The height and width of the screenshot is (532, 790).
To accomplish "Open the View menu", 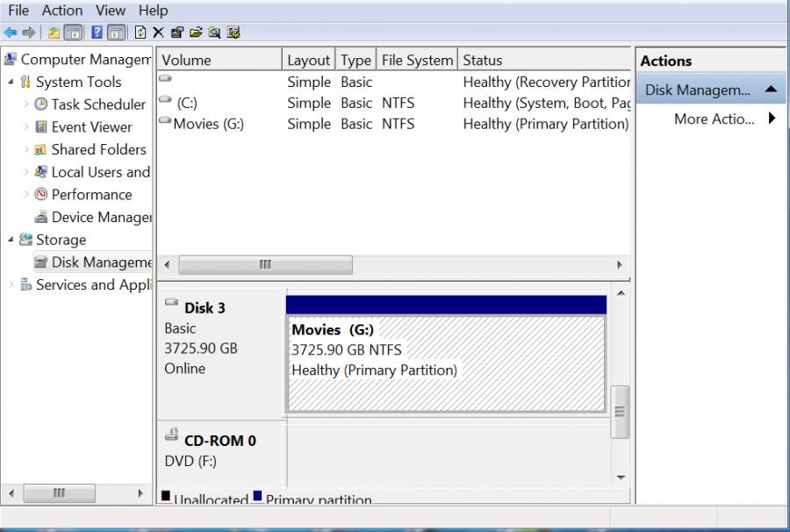I will (111, 11).
